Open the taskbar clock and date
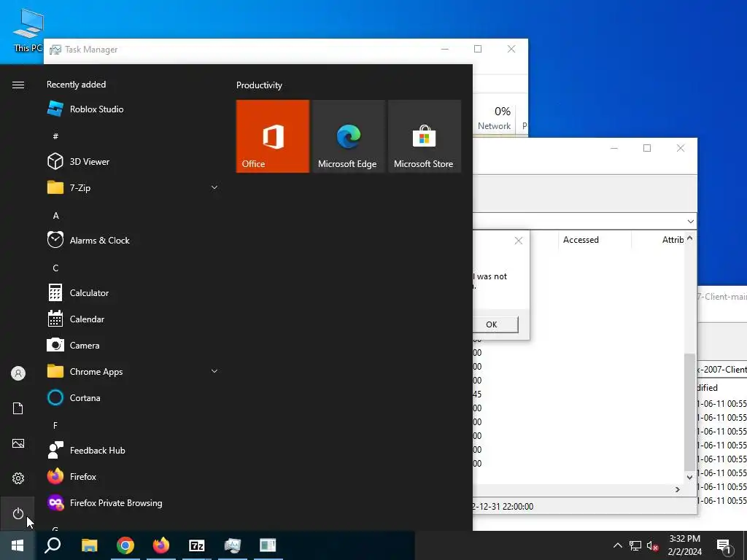 [684, 545]
